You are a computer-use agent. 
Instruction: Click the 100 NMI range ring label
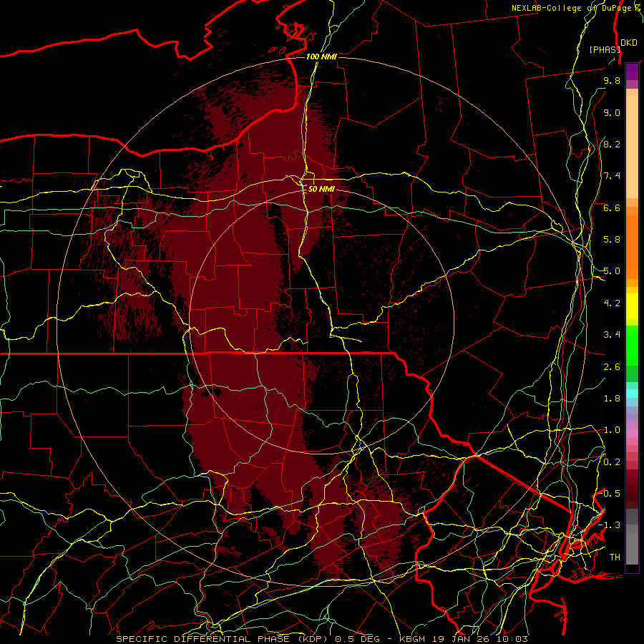pos(321,57)
